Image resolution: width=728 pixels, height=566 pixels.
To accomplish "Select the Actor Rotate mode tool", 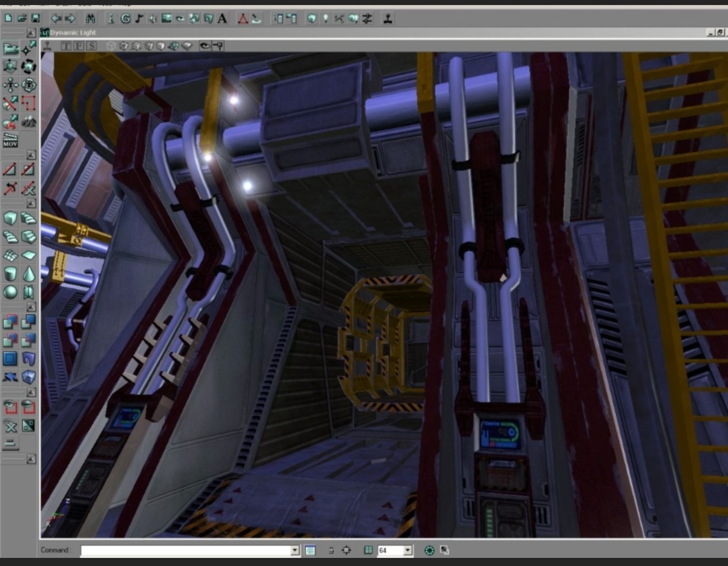I will (29, 66).
